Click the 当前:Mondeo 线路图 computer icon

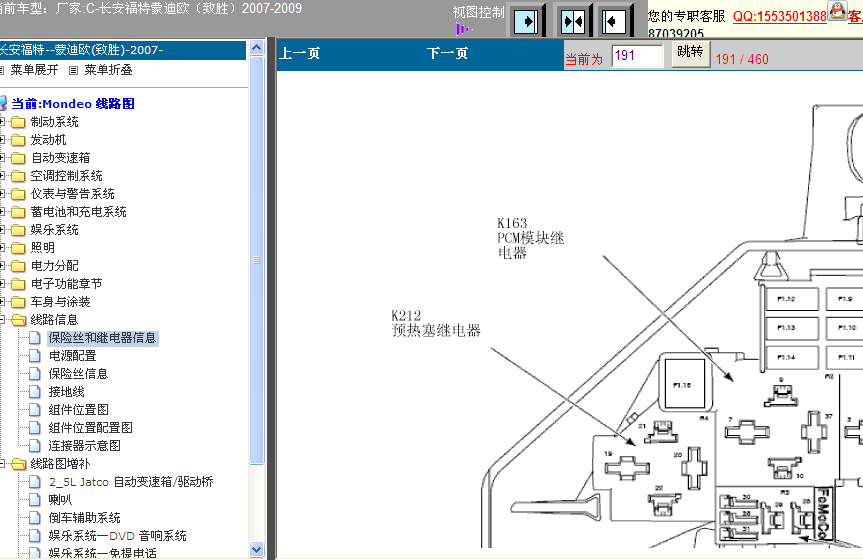pyautogui.click(x=3, y=103)
